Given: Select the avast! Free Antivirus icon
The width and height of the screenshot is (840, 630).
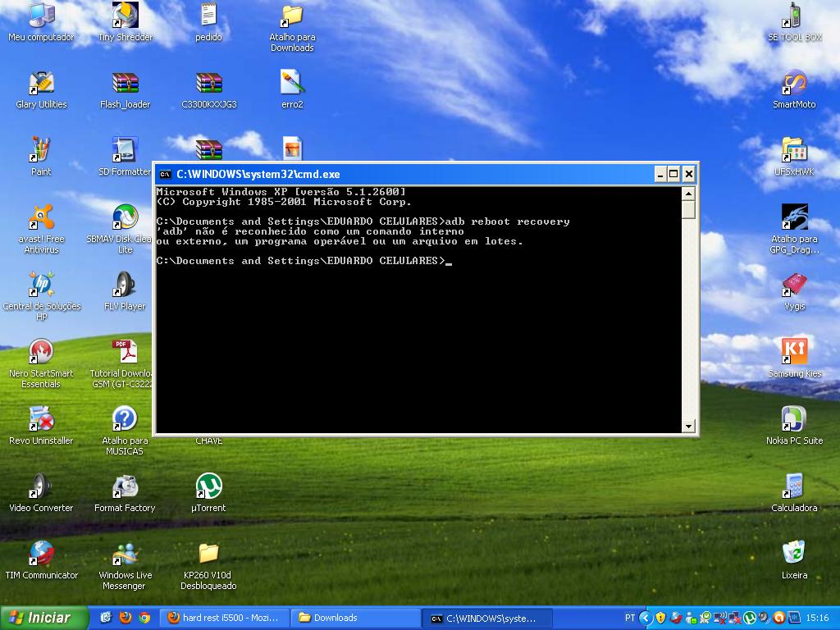Looking at the screenshot, I should pyautogui.click(x=41, y=229).
